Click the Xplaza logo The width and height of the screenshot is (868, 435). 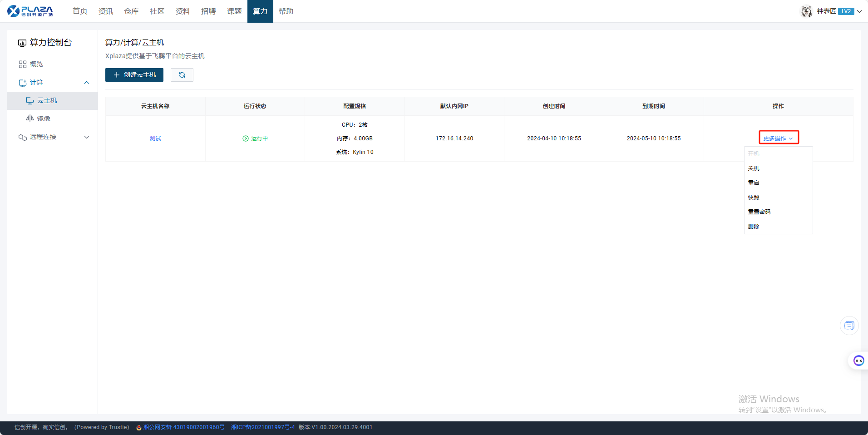pos(30,11)
